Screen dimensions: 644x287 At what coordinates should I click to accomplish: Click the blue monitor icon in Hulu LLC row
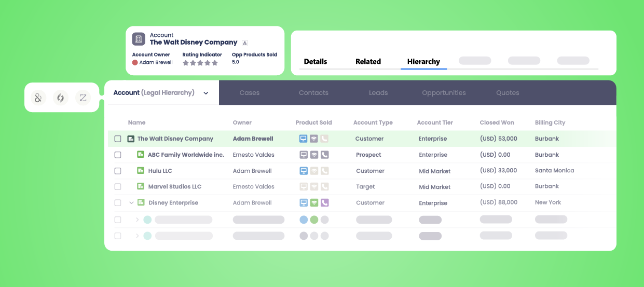(304, 171)
